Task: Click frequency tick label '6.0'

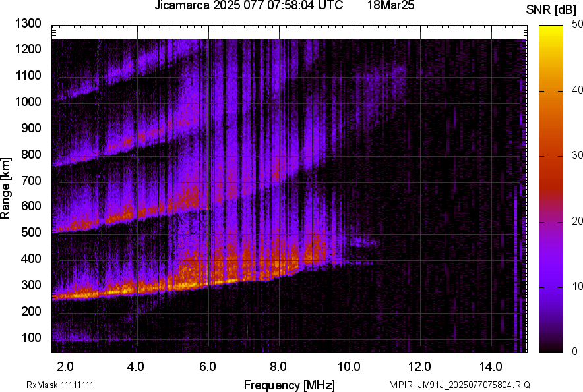Action: (208, 367)
